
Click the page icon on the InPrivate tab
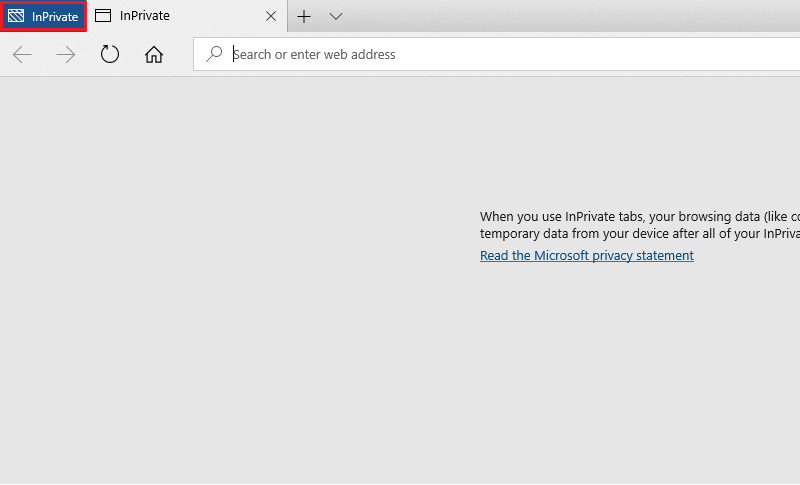coord(103,16)
